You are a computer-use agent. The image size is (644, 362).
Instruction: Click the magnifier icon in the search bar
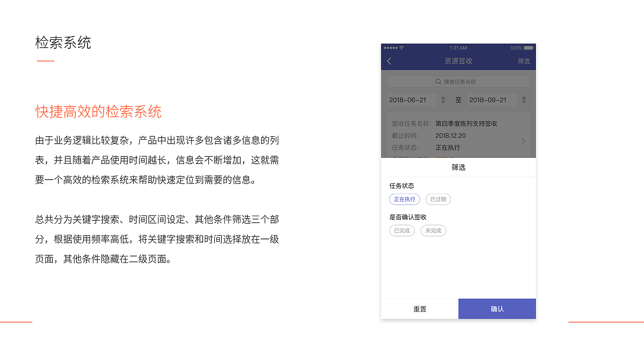437,81
